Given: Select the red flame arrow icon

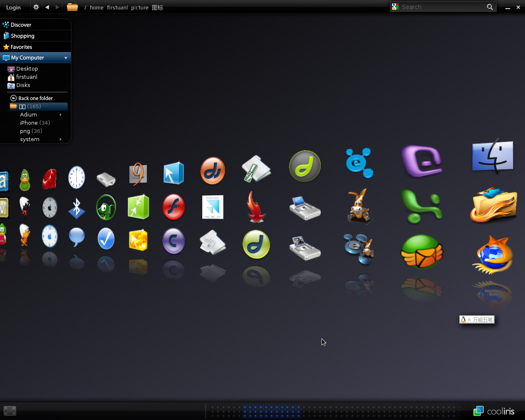Looking at the screenshot, I should [256, 207].
